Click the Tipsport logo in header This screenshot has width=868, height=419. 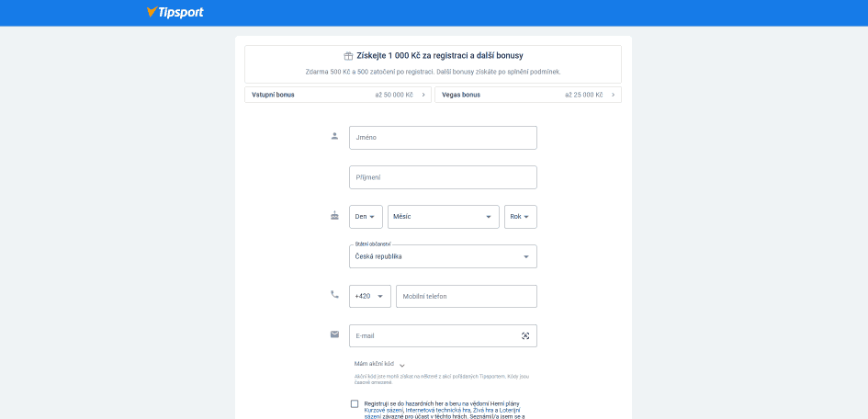click(175, 12)
